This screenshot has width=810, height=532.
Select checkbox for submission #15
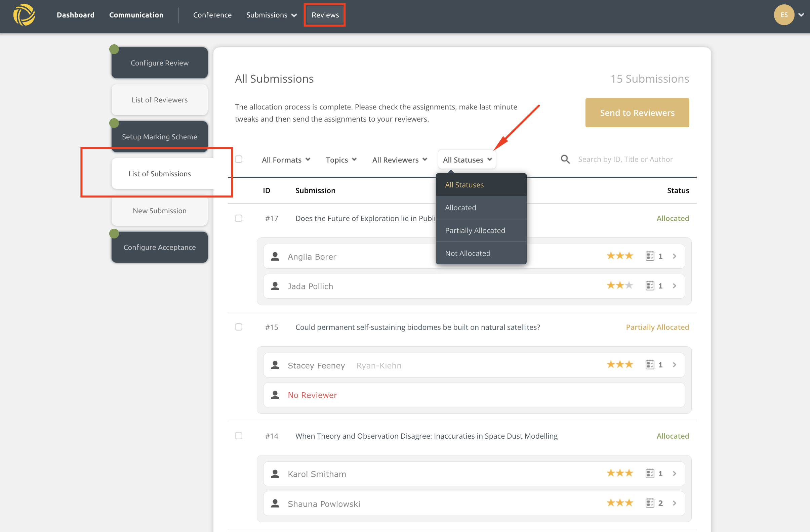coord(239,327)
